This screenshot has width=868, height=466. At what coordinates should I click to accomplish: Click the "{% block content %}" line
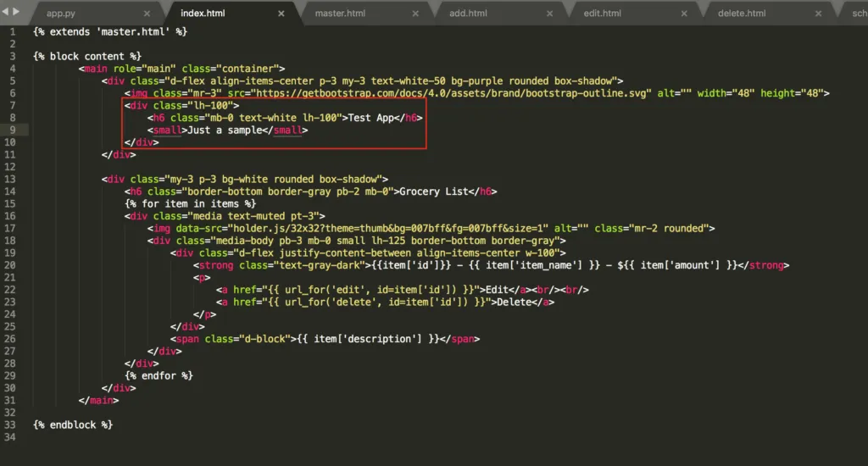pos(87,57)
